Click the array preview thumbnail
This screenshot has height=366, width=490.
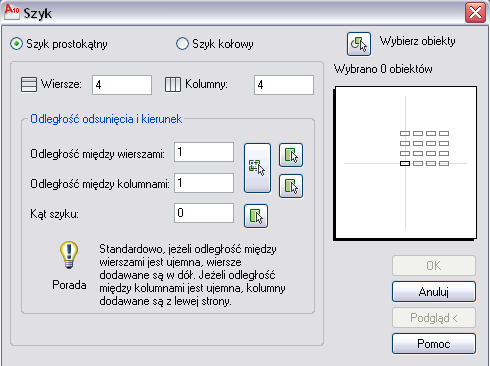[405, 163]
